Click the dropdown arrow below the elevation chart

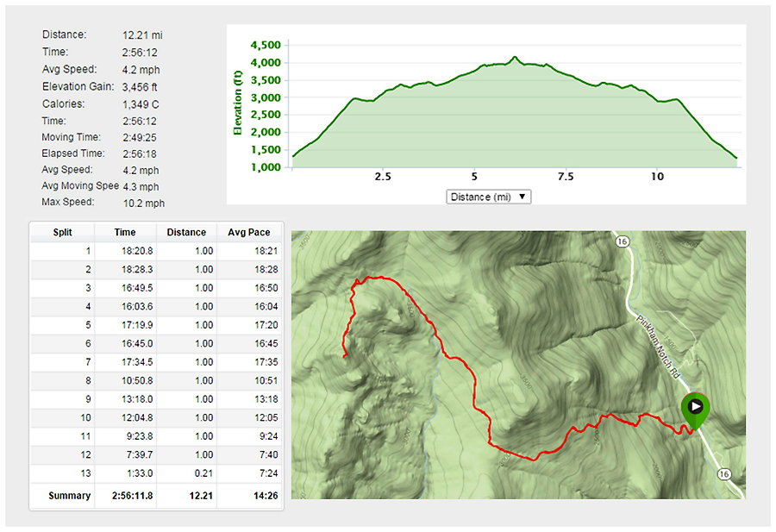(523, 197)
